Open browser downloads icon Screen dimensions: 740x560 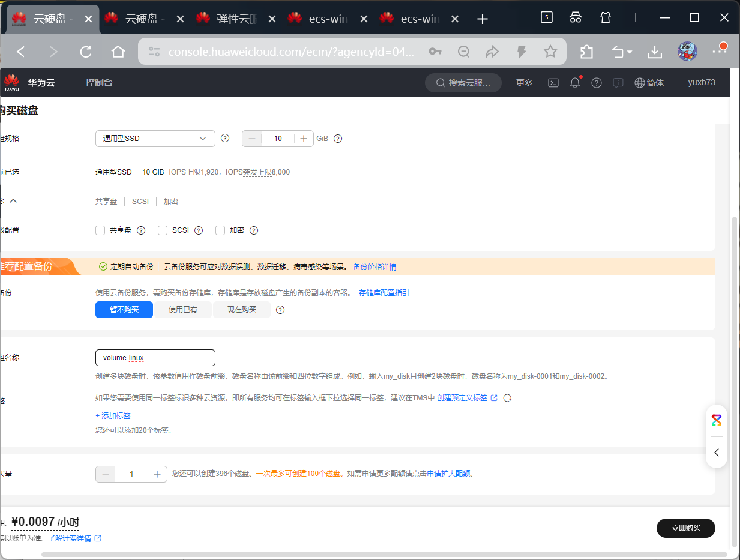pos(654,52)
